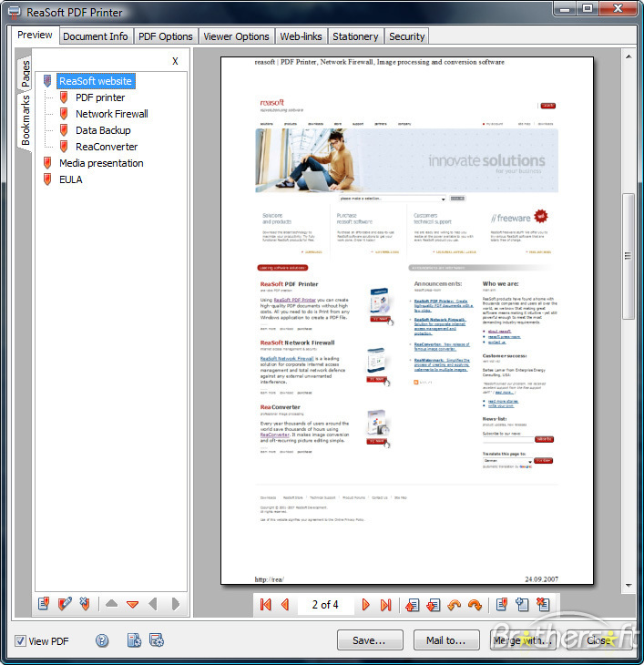Image resolution: width=644 pixels, height=665 pixels.
Task: Click the delete page icon
Action: [x=543, y=604]
